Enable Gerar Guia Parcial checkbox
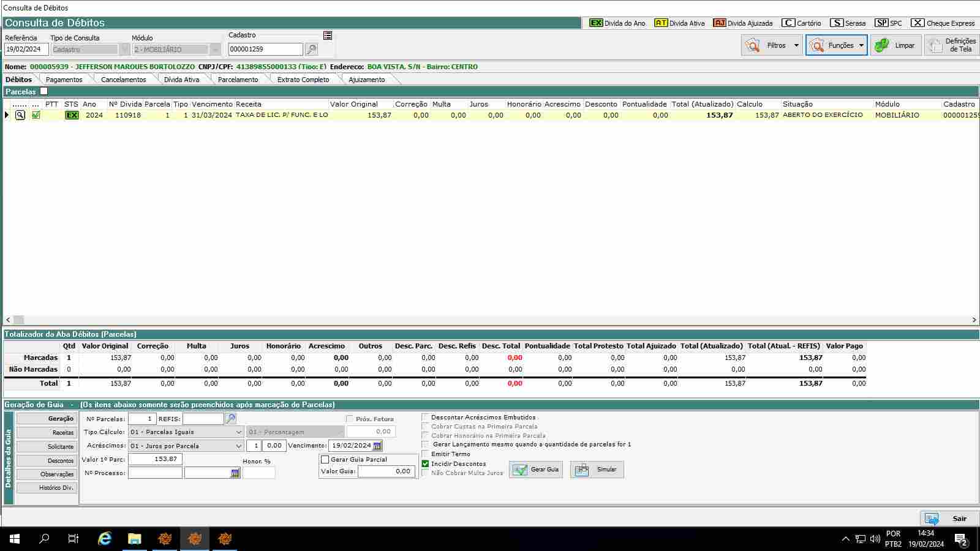Screen dimensions: 980x551 pyautogui.click(x=325, y=459)
